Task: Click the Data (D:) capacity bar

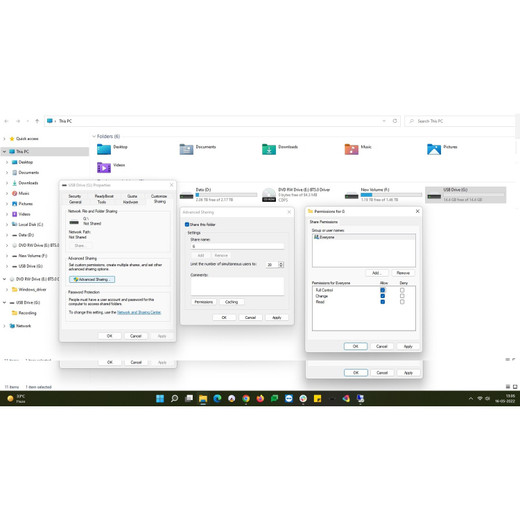Action: pyautogui.click(x=226, y=195)
